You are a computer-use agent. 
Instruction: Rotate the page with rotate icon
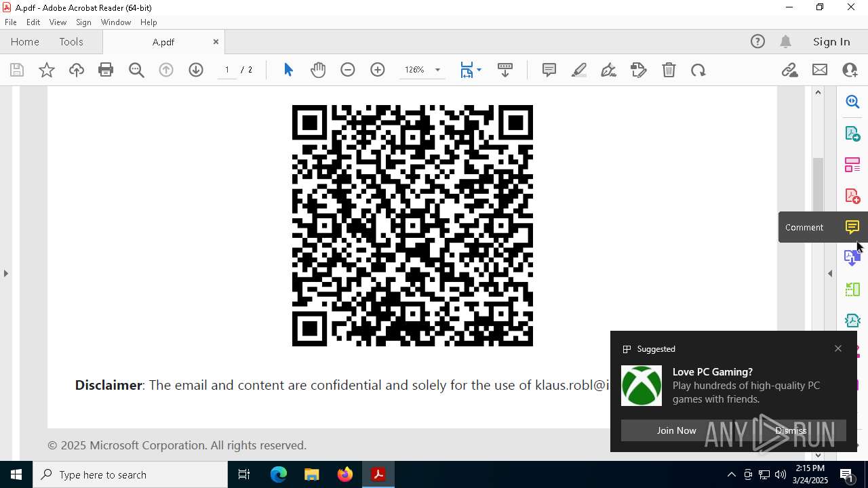click(698, 70)
